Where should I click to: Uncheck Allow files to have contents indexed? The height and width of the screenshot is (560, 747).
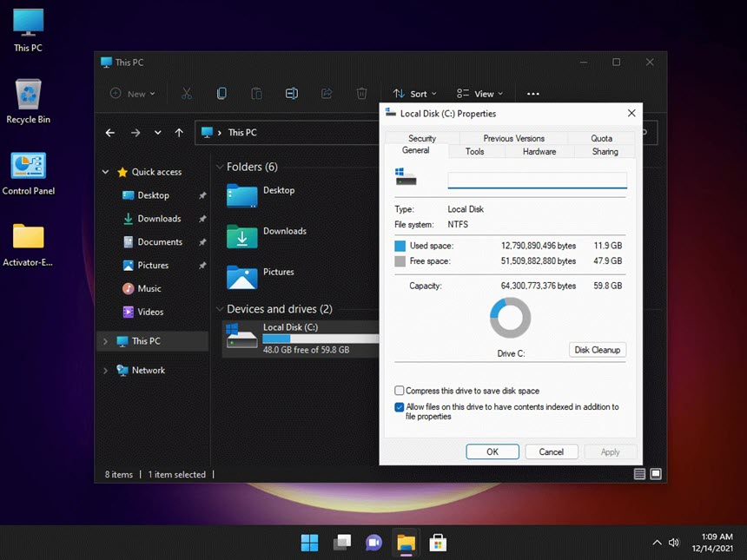400,407
